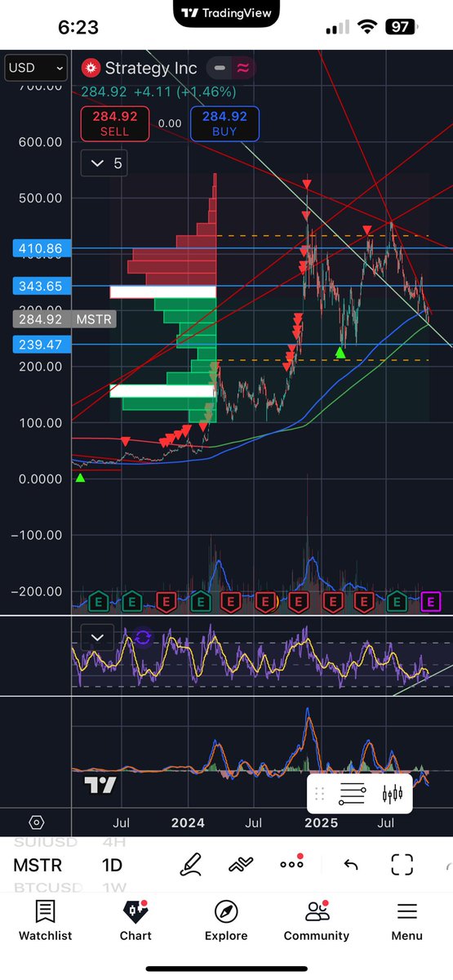453x980 pixels.
Task: Tap the 100.00 price axis label
Action: 42,422
